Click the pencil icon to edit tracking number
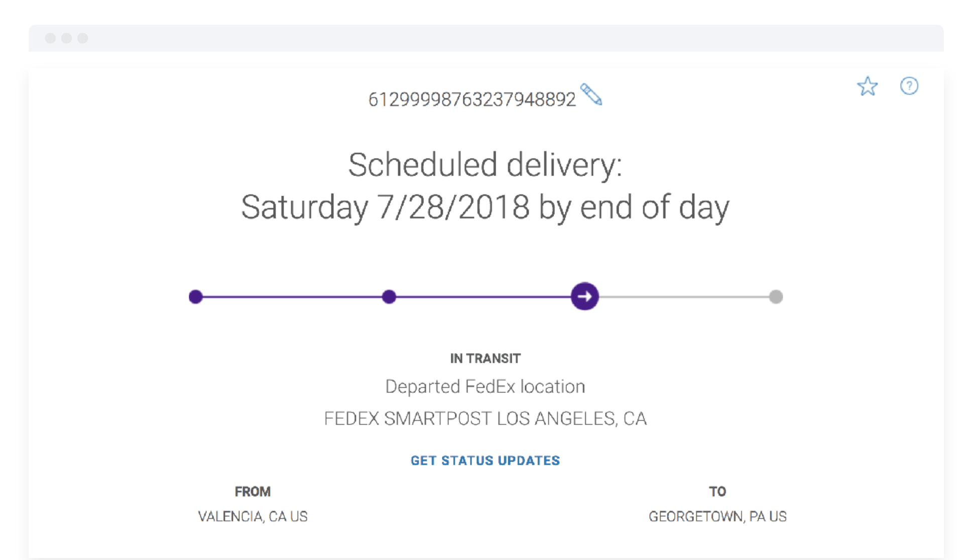 (591, 94)
